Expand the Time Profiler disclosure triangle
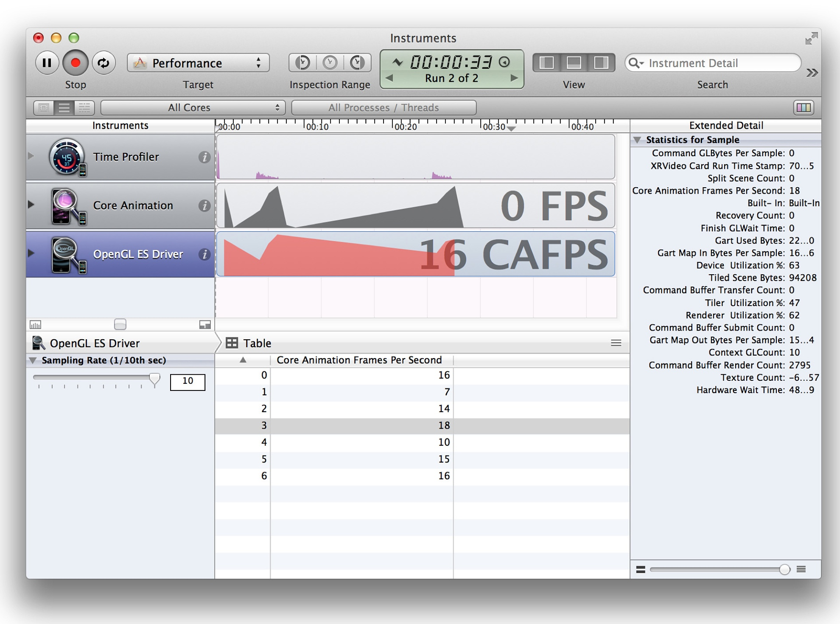840x624 pixels. (31, 156)
